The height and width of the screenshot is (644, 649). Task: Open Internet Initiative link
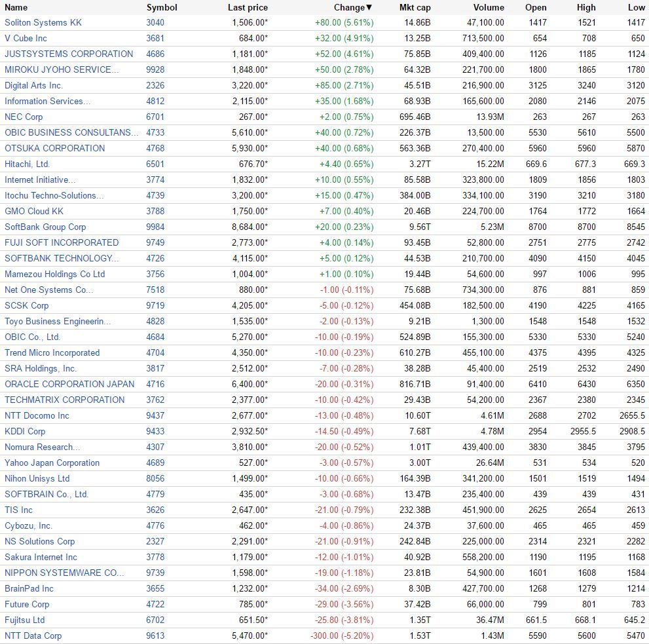[x=40, y=180]
